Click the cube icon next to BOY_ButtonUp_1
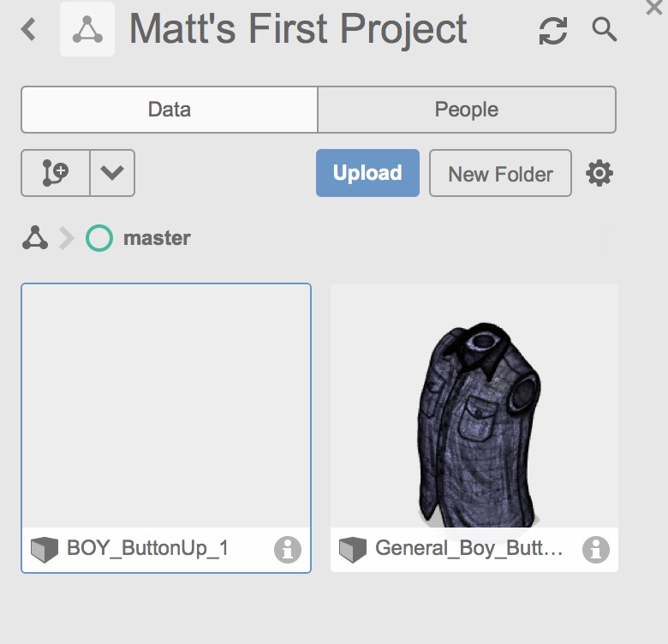This screenshot has height=644, width=668. tap(44, 549)
